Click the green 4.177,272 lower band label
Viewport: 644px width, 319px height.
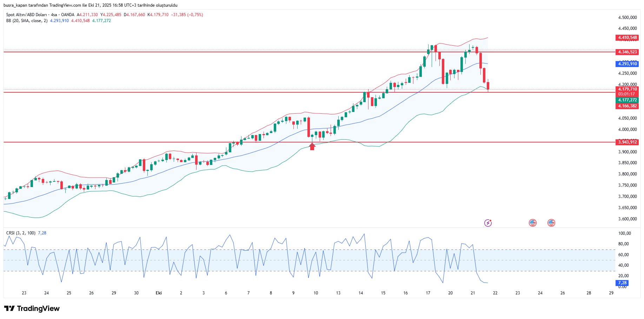pyautogui.click(x=627, y=100)
